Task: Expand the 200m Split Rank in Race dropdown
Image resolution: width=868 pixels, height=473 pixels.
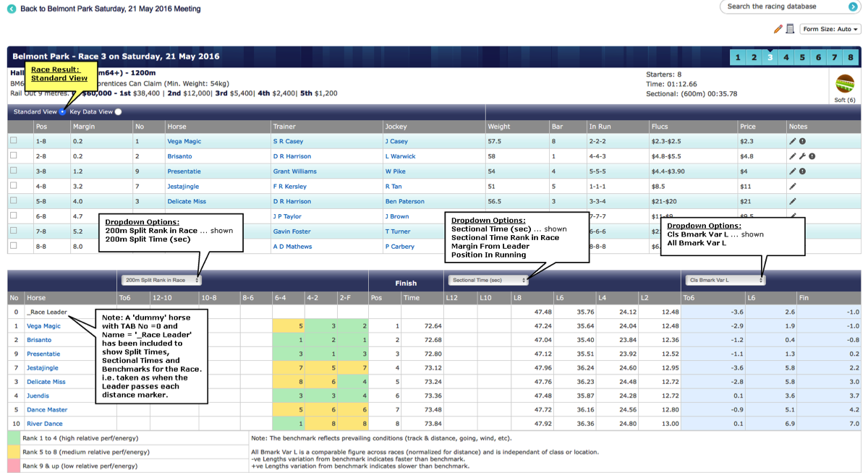Action: (161, 280)
